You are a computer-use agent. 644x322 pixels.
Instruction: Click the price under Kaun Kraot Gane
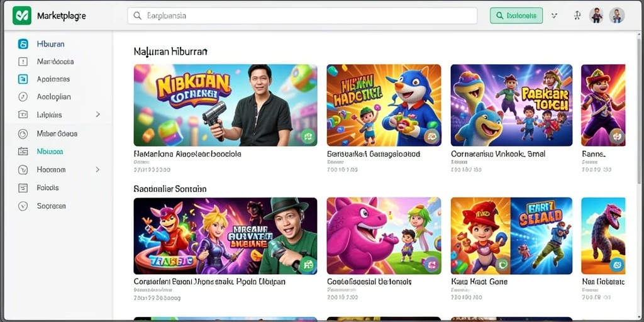466,297
